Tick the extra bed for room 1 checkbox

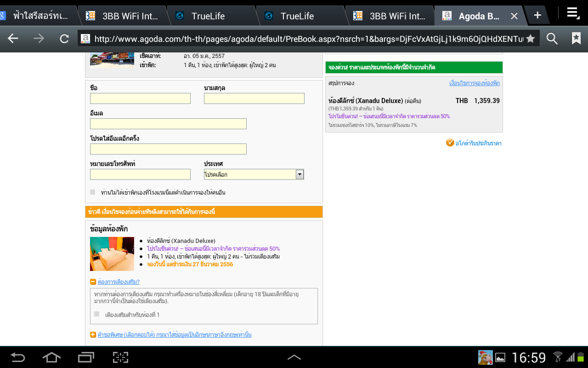pyautogui.click(x=96, y=314)
